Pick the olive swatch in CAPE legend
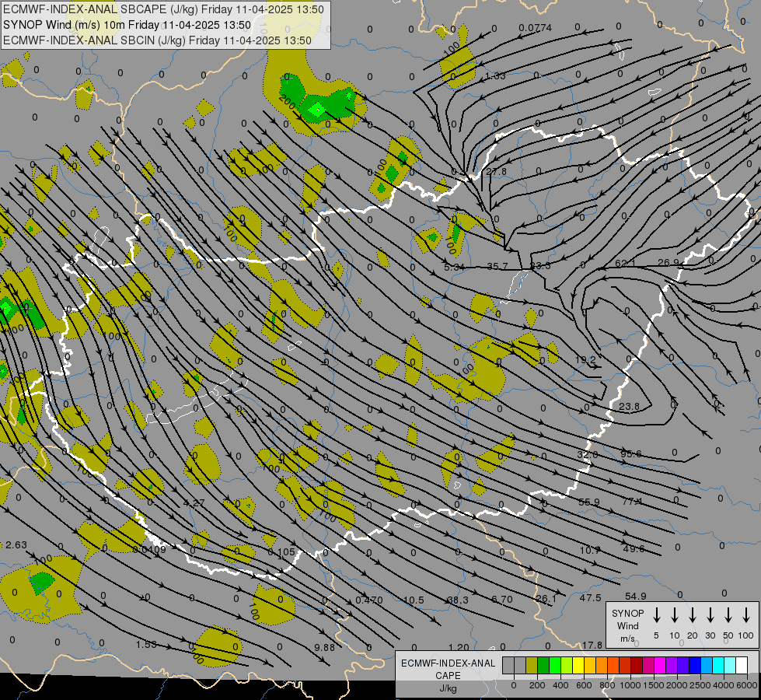The image size is (761, 700). (532, 665)
